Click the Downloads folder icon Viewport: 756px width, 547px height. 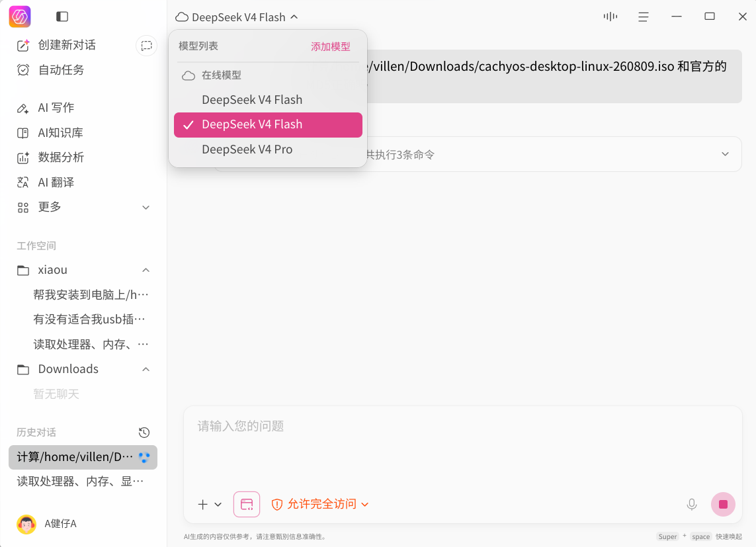[x=23, y=370]
